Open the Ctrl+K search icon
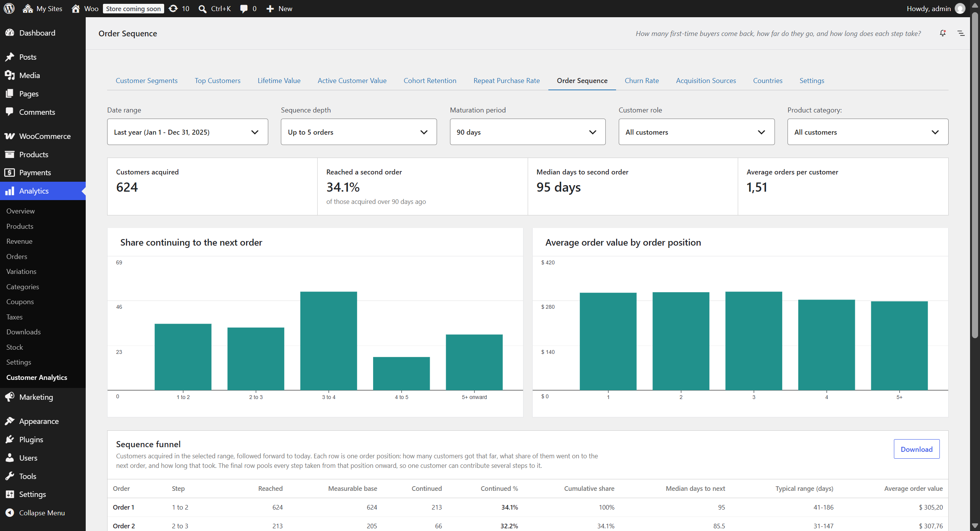 [202, 8]
